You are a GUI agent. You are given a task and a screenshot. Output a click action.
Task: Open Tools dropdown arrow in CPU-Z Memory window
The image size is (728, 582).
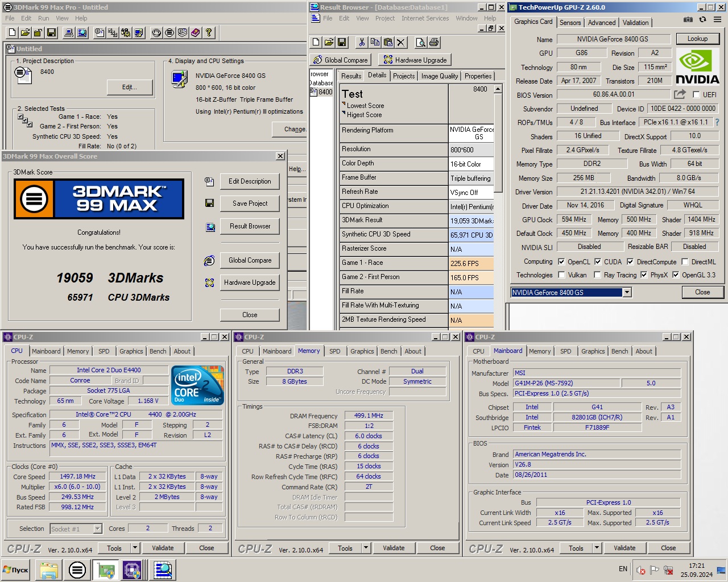(366, 548)
